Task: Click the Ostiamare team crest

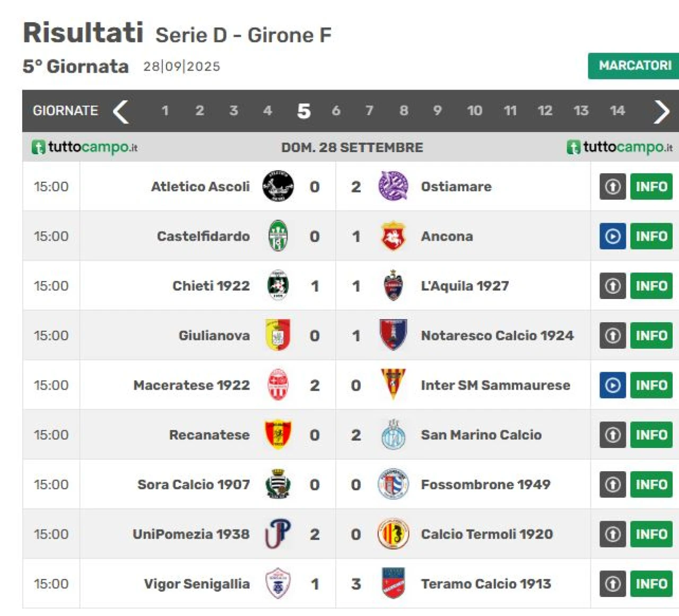Action: [393, 187]
